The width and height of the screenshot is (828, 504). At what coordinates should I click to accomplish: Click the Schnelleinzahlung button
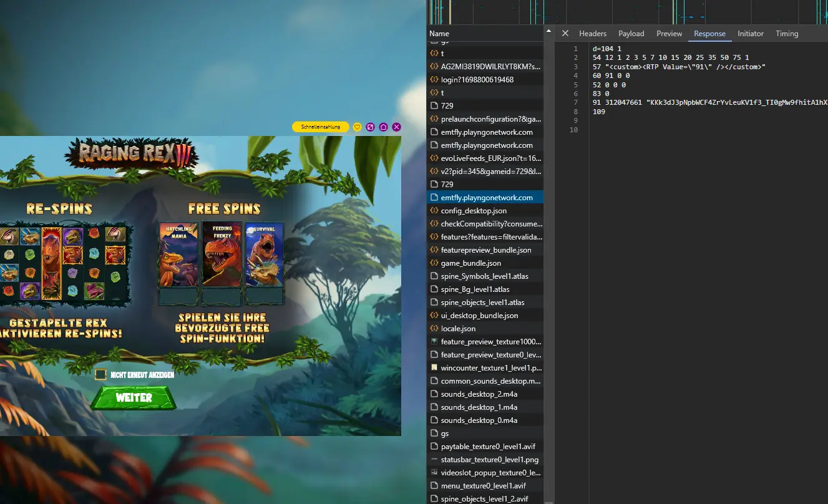321,127
